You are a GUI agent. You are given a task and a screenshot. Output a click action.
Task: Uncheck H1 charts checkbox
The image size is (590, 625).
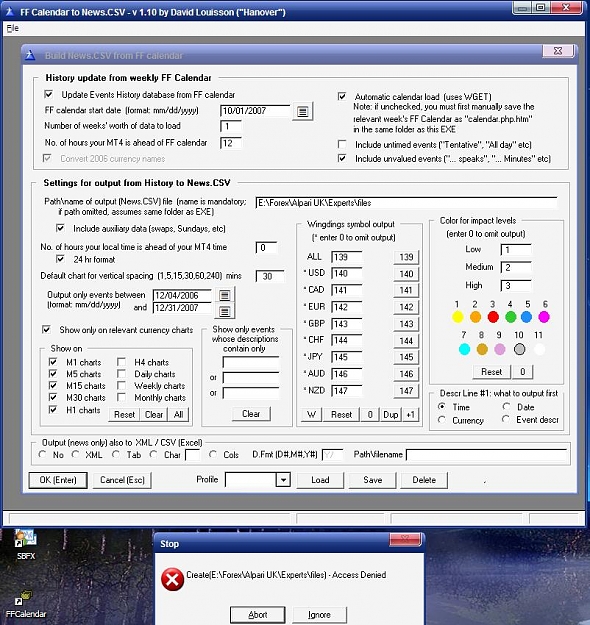point(53,409)
